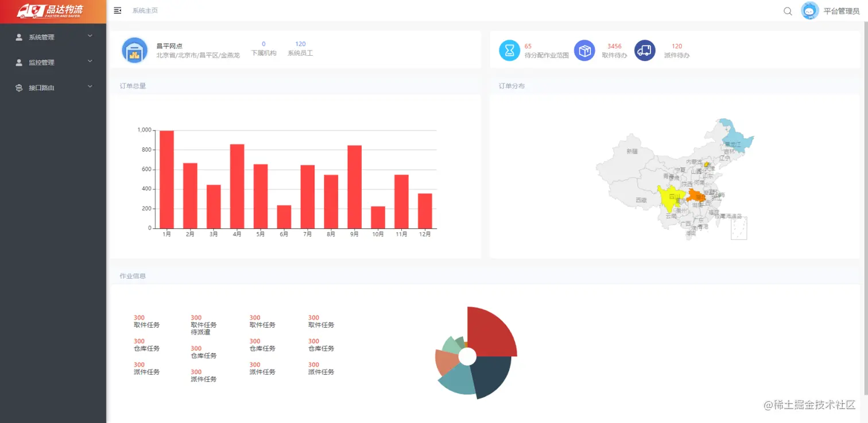Select the 4月 bar in the chart

237,186
